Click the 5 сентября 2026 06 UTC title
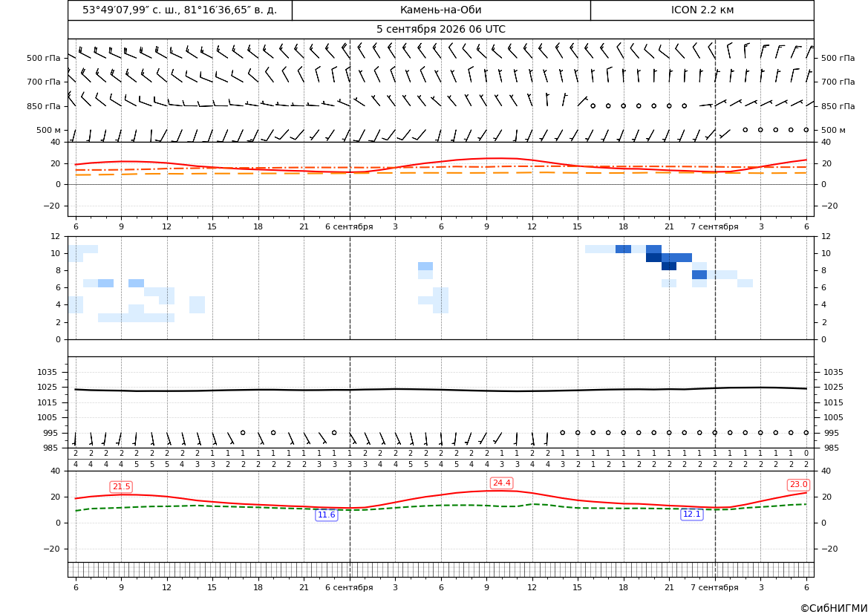Viewport: 868px width, 614px height. [x=440, y=30]
